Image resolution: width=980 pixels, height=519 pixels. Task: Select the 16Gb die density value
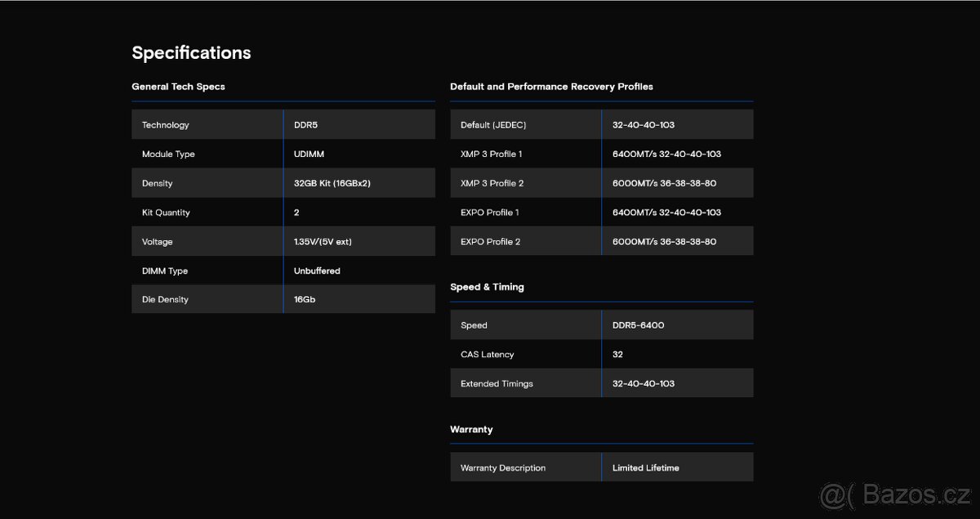305,300
